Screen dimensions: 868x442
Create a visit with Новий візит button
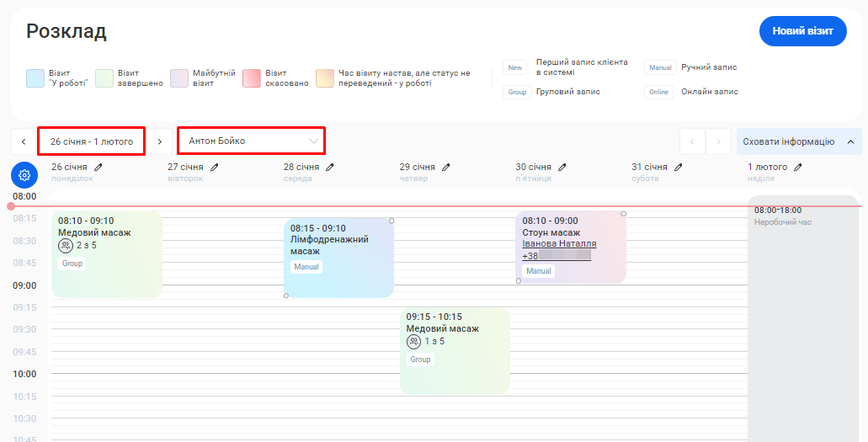[x=802, y=31]
